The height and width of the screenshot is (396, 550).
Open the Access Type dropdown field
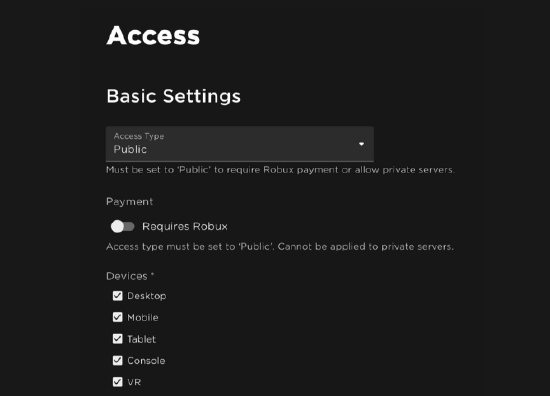(x=240, y=144)
